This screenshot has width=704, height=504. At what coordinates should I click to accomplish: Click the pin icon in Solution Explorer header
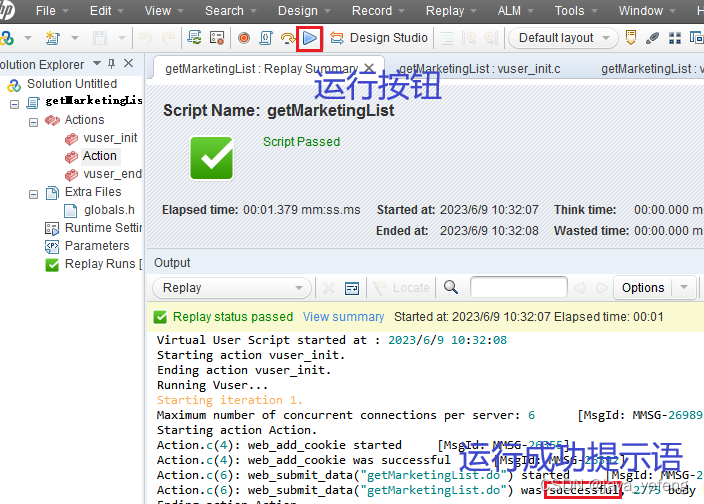pyautogui.click(x=112, y=64)
